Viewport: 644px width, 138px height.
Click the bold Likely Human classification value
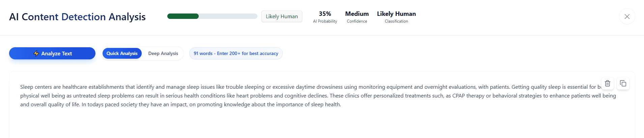coord(396,14)
